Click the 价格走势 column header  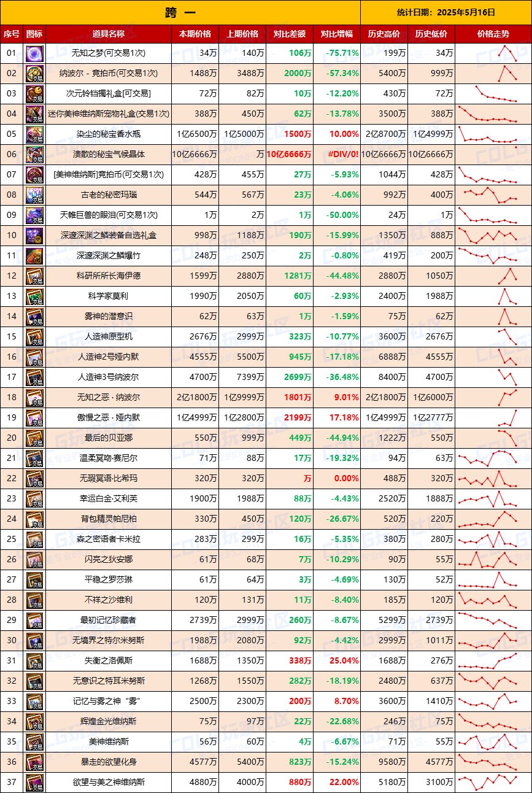[x=493, y=34]
